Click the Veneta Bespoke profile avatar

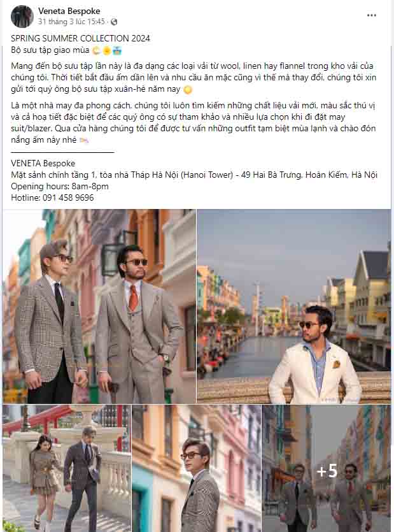tap(22, 17)
